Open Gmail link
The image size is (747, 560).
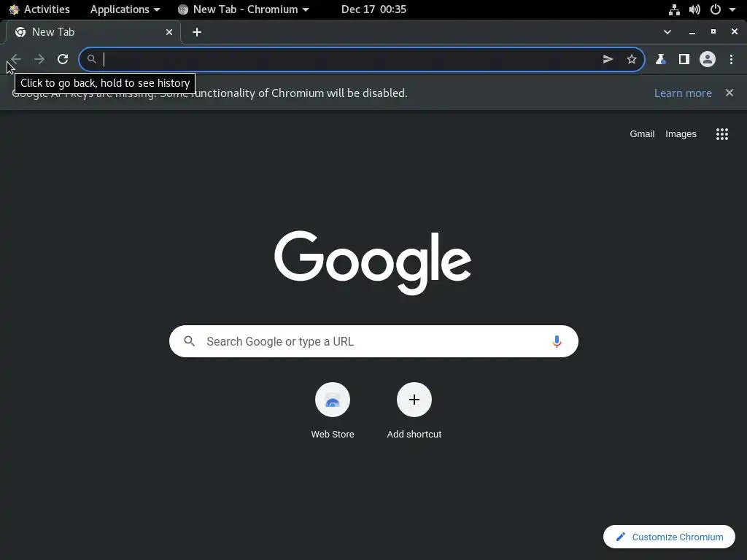pos(642,134)
